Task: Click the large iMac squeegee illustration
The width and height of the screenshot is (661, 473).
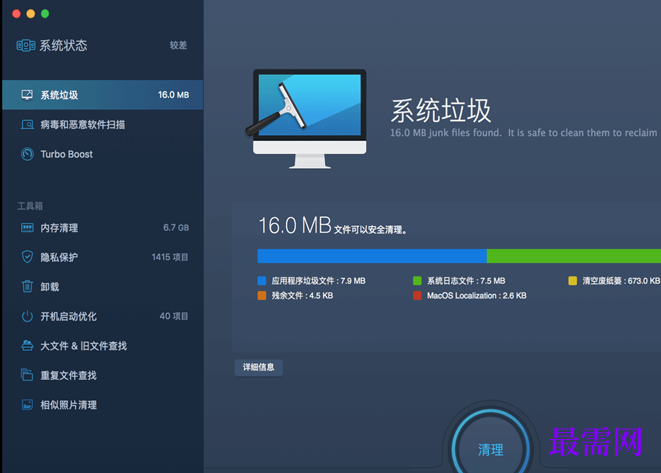Action: [306, 119]
